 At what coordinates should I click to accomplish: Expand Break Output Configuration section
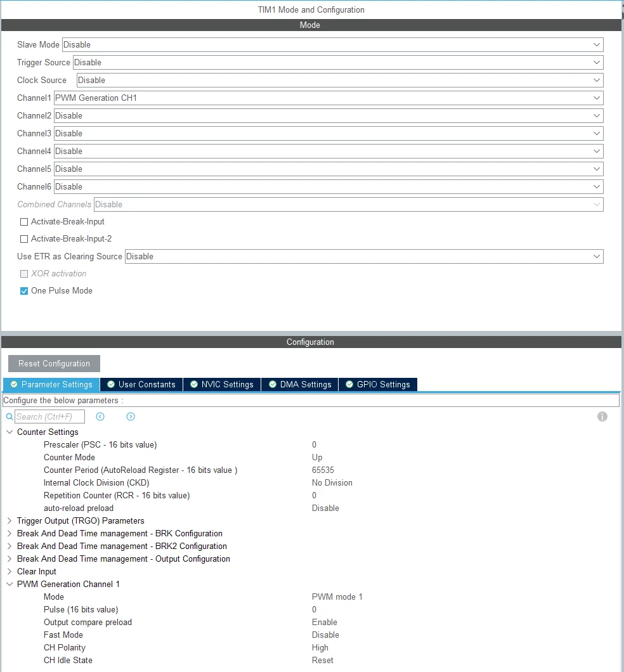coord(10,559)
